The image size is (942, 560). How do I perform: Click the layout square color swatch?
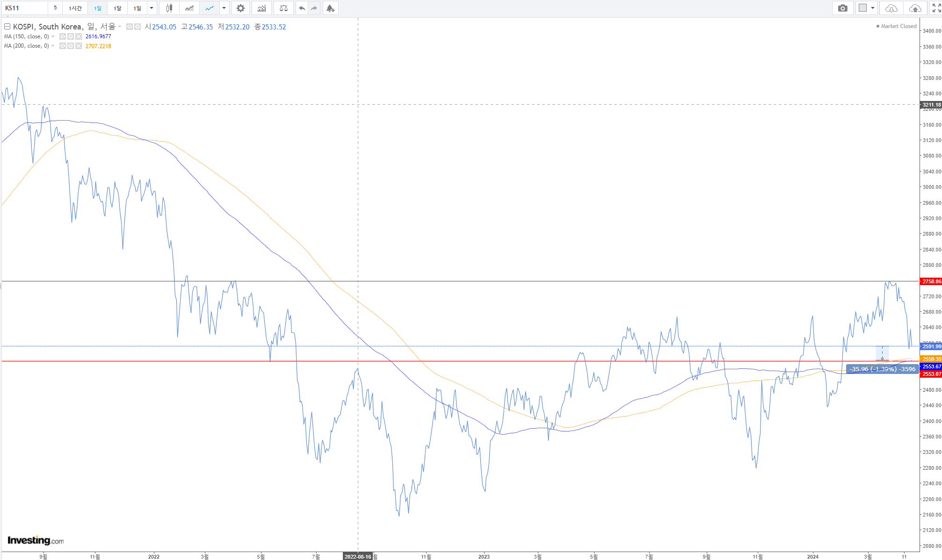pyautogui.click(x=862, y=8)
